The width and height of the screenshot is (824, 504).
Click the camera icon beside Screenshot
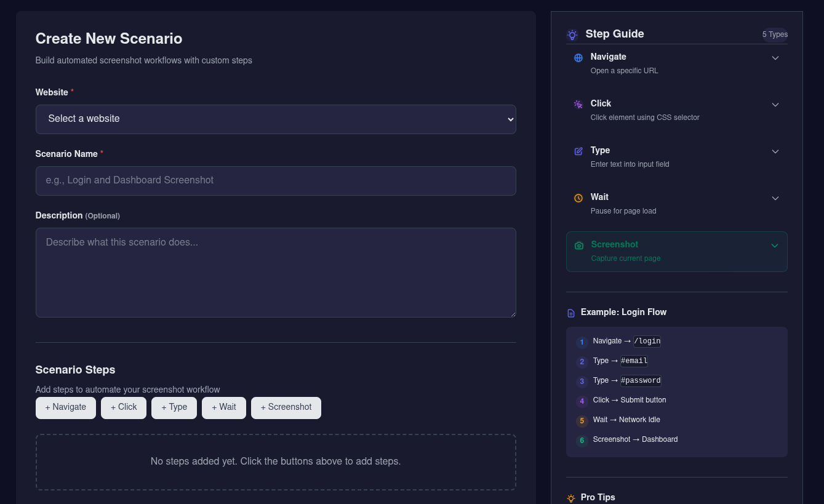coord(578,246)
